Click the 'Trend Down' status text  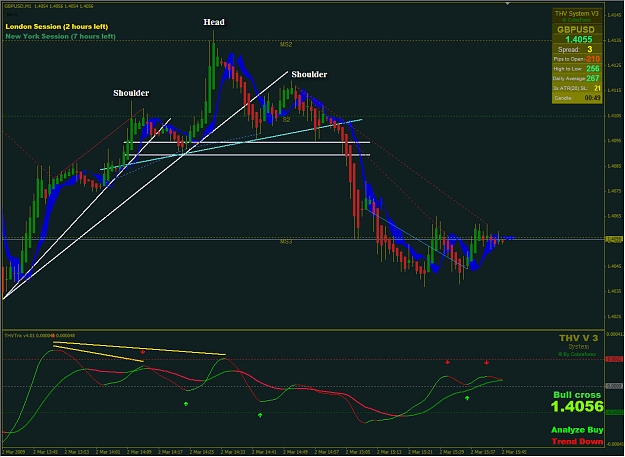coord(577,441)
